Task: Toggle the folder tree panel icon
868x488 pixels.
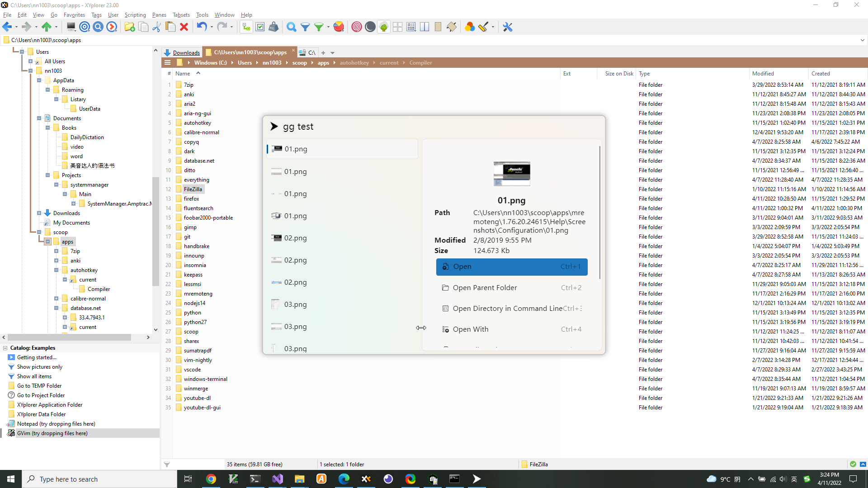Action: coord(245,27)
